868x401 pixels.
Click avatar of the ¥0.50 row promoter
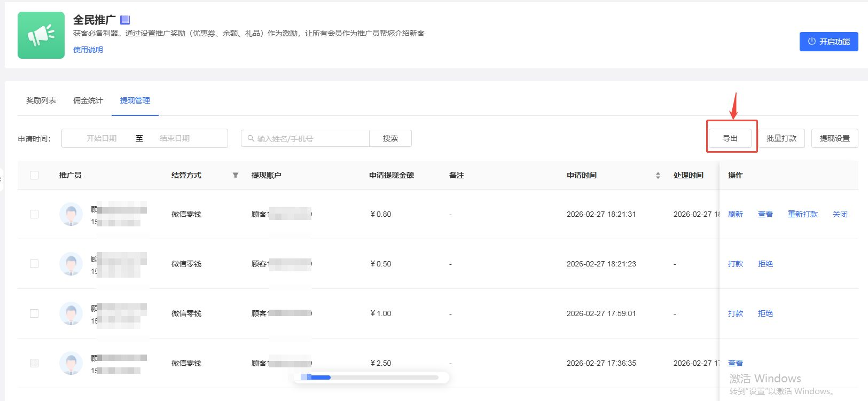click(71, 264)
